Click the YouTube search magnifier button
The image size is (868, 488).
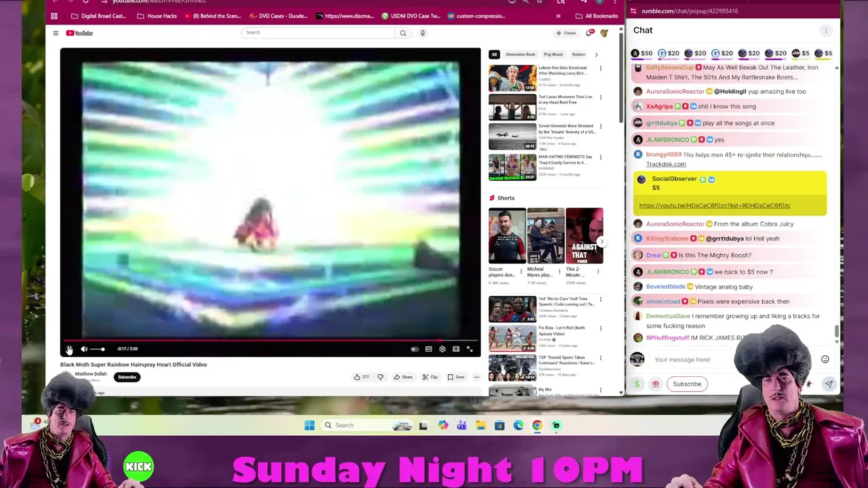tap(403, 33)
